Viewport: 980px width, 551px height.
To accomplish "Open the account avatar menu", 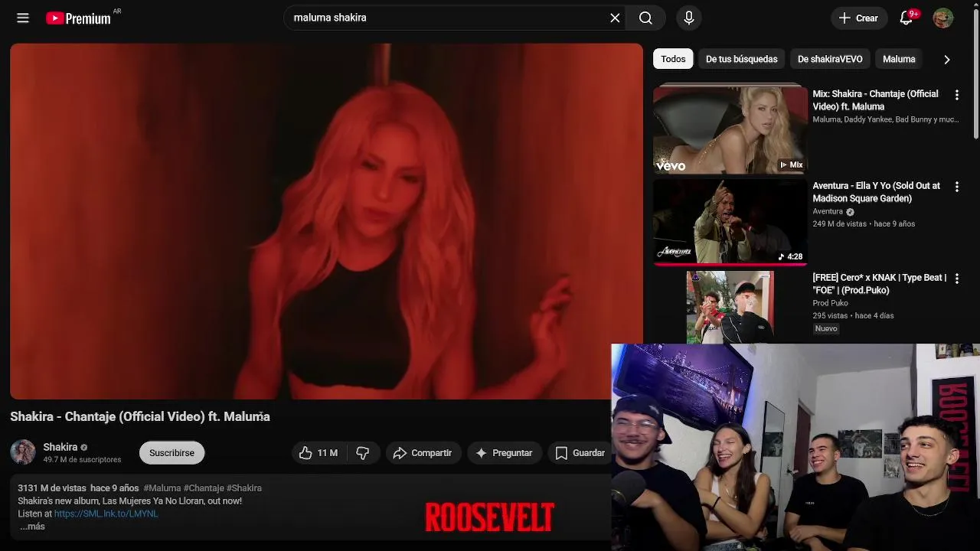I will [943, 18].
